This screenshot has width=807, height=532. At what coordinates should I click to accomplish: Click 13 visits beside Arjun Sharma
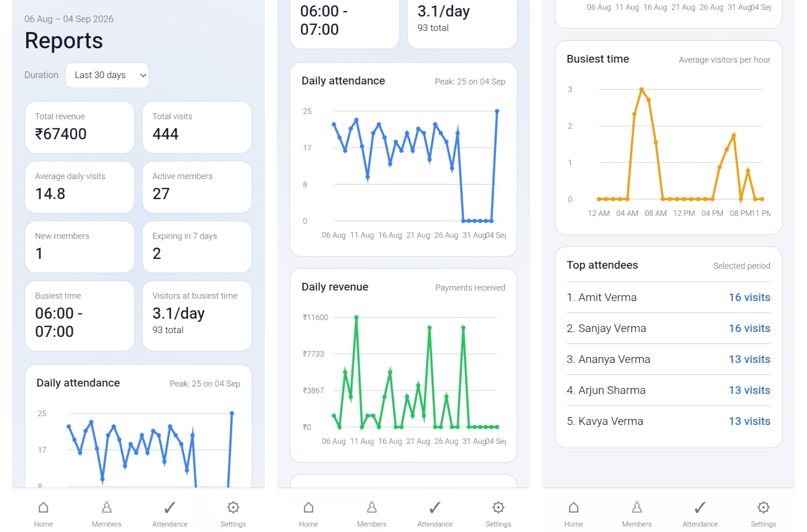749,390
